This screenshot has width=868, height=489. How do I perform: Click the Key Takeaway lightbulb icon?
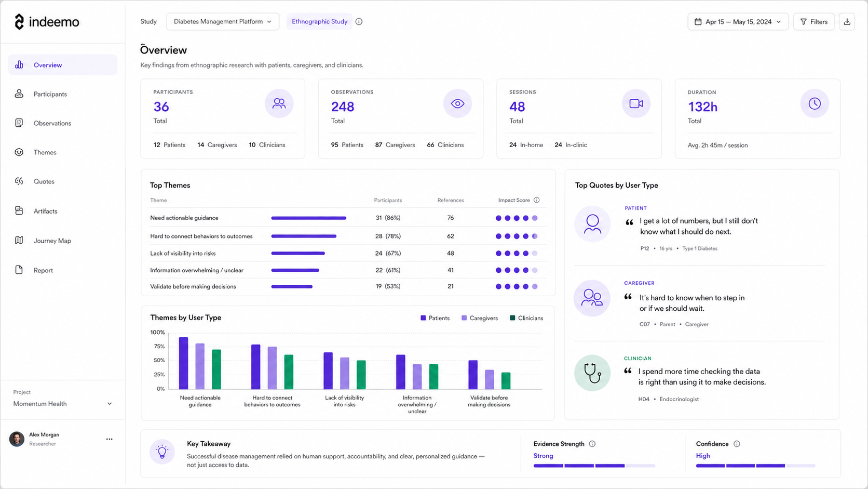[162, 452]
